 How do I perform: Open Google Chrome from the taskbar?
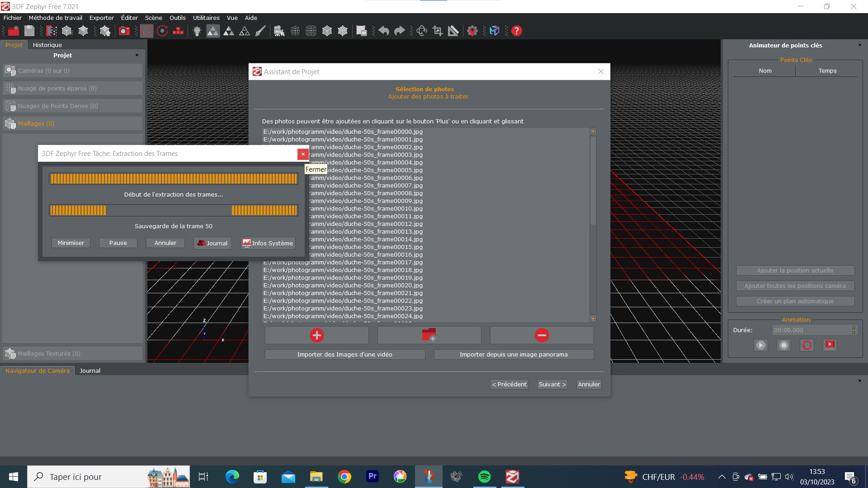coord(344,477)
